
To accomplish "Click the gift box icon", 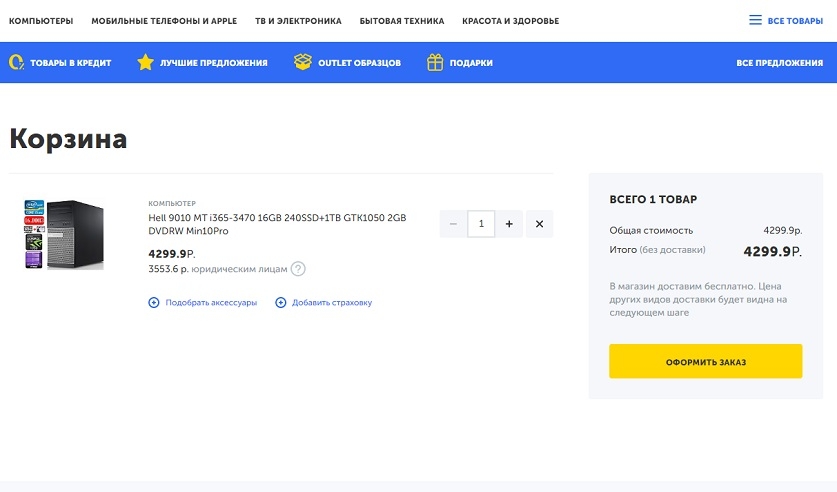I will [x=435, y=63].
